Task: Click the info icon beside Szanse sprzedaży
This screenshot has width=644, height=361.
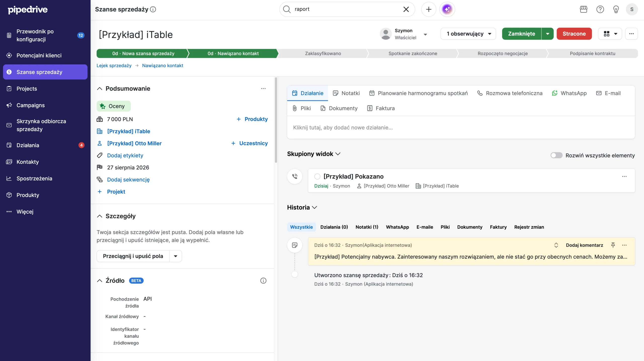Action: pos(153,9)
